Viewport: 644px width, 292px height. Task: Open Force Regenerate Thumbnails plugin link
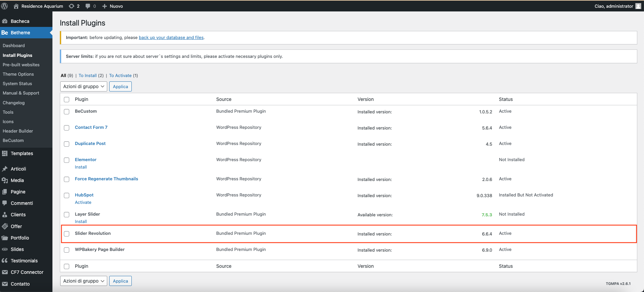(x=107, y=179)
